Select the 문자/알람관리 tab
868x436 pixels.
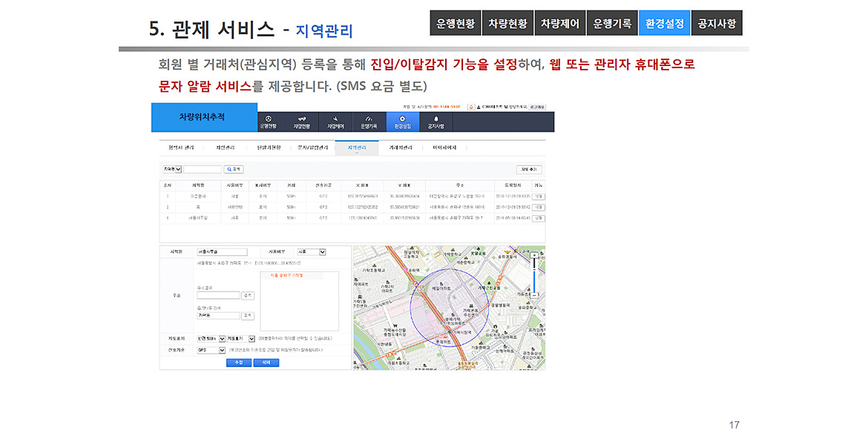(x=312, y=148)
